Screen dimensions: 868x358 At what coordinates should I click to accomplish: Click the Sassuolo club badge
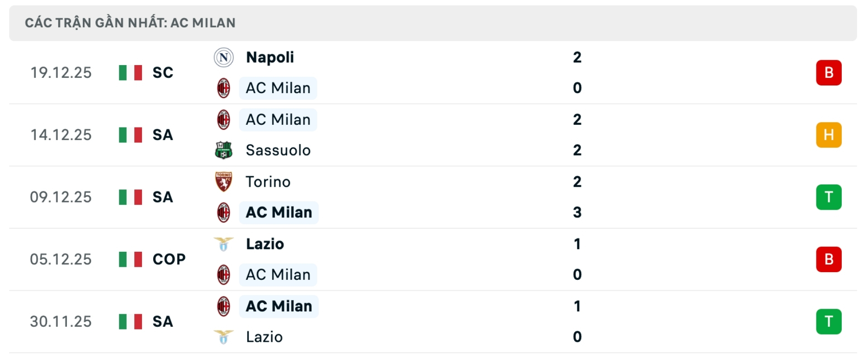point(224,151)
